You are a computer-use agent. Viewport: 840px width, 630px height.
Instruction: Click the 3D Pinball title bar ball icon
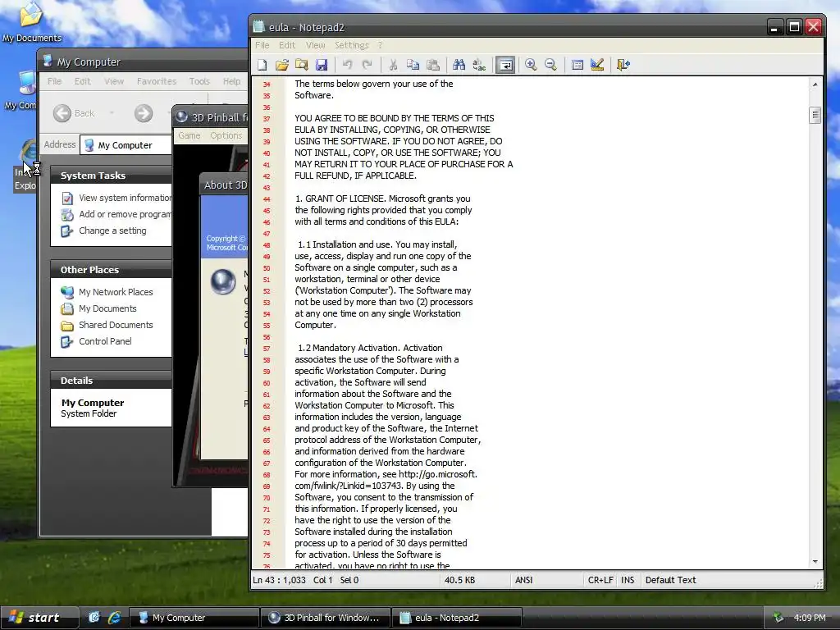pyautogui.click(x=181, y=116)
